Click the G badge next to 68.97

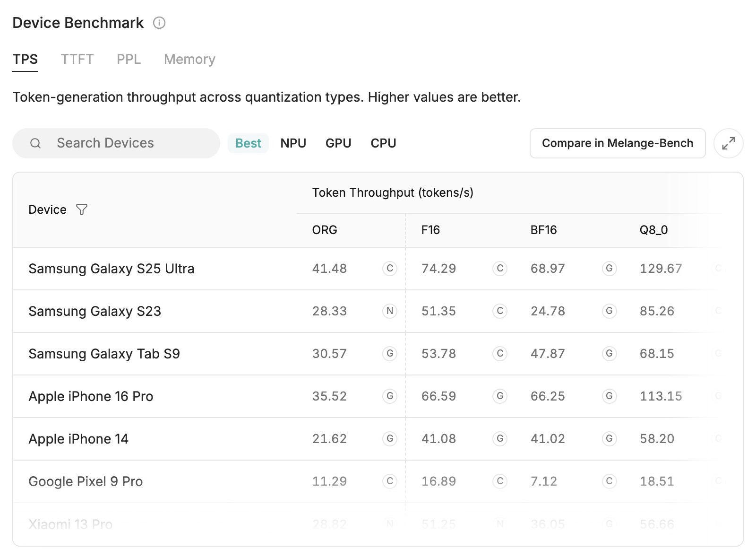pos(610,269)
